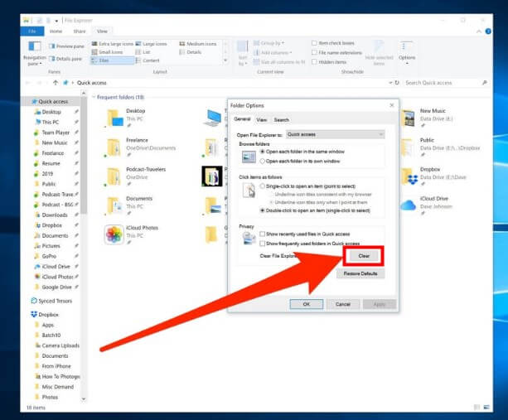Viewport: 508px width, 420px height.
Task: Open the Sort by menu
Action: click(x=243, y=53)
